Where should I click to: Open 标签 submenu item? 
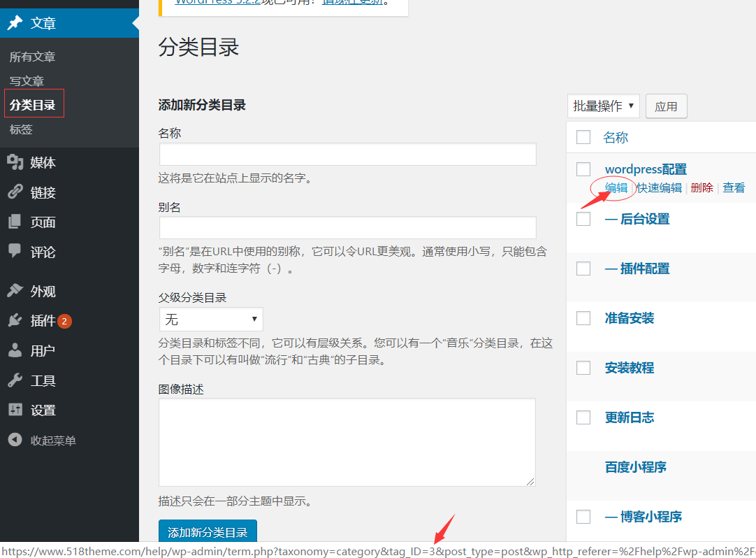click(x=21, y=129)
